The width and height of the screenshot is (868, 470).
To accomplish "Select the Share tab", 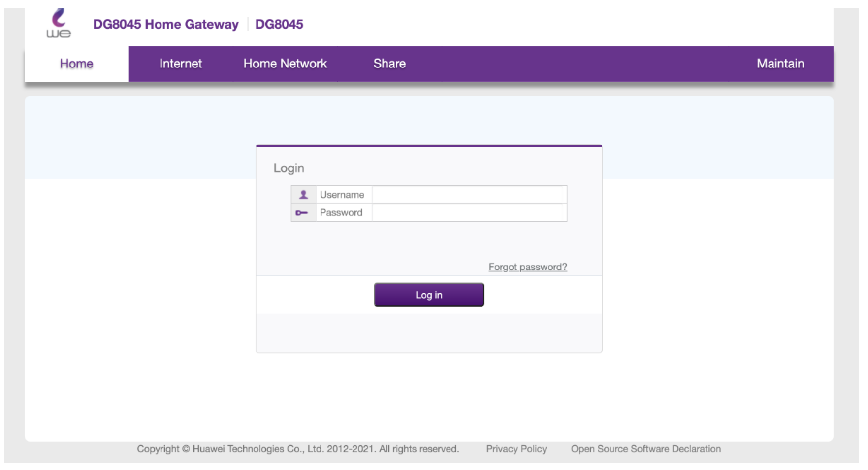I will pos(389,64).
